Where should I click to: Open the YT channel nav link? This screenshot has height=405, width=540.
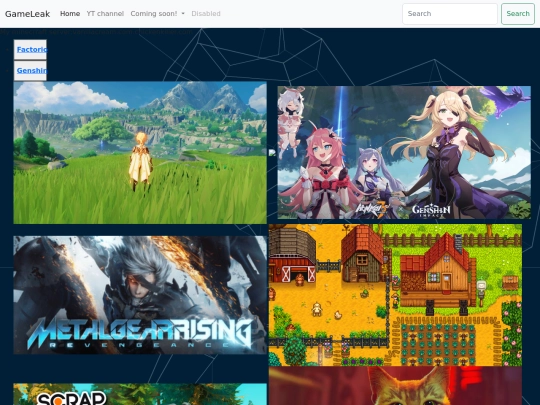point(105,14)
